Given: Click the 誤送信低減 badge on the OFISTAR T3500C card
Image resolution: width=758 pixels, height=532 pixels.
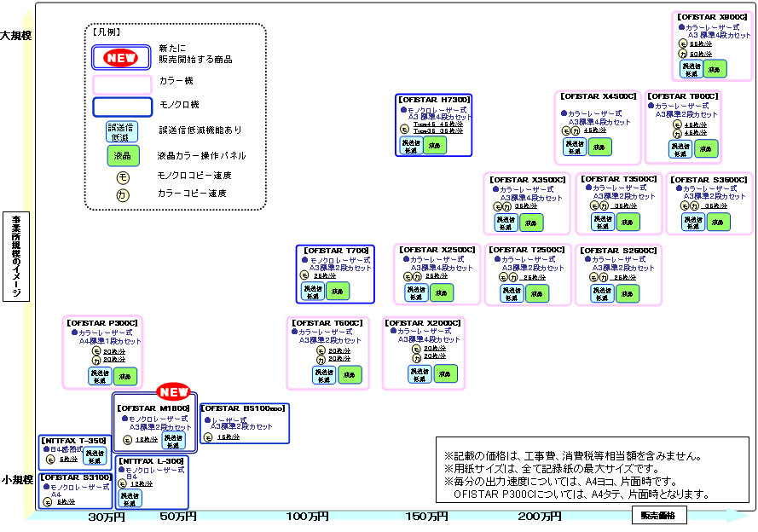Looking at the screenshot, I should (603, 223).
